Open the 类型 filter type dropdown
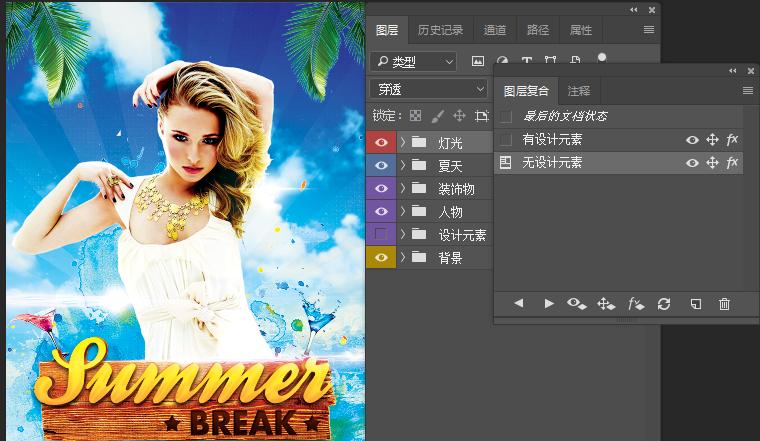The width and height of the screenshot is (760, 441). pyautogui.click(x=413, y=62)
